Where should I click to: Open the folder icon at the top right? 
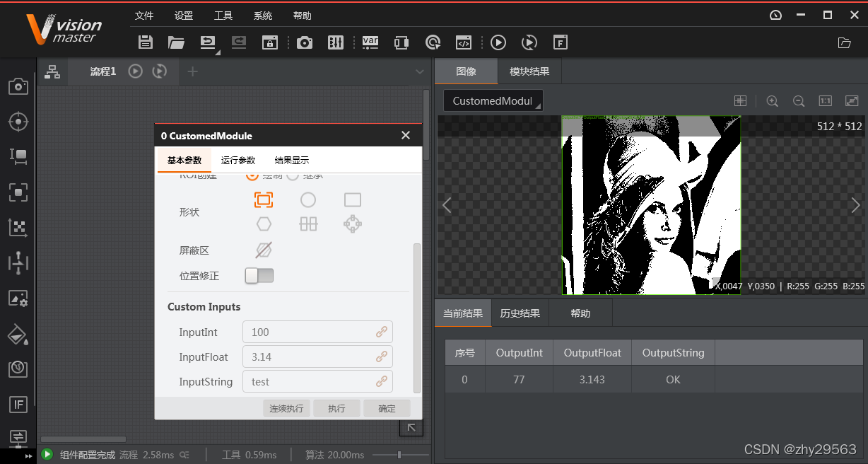[844, 42]
